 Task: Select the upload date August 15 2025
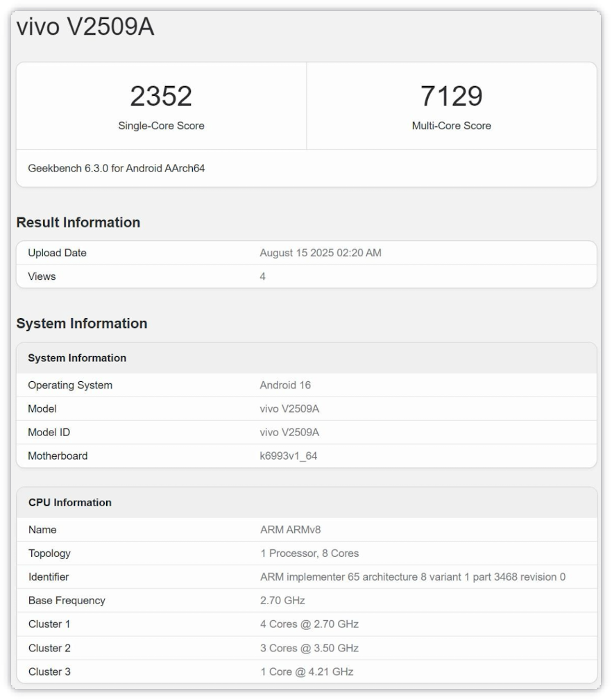pos(321,253)
